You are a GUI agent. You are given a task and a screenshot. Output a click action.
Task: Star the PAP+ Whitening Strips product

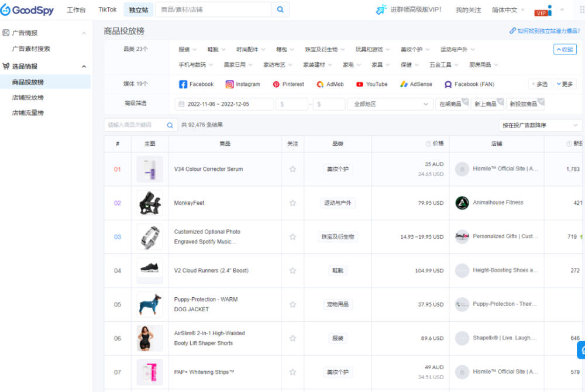point(293,372)
